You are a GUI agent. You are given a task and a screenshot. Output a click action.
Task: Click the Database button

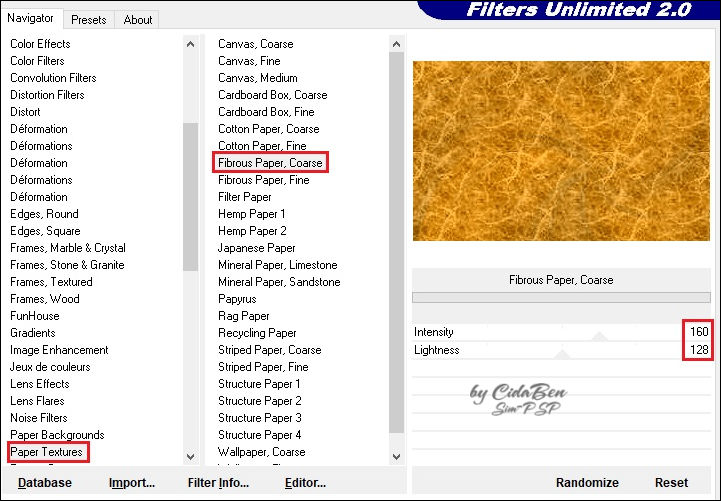tap(45, 483)
